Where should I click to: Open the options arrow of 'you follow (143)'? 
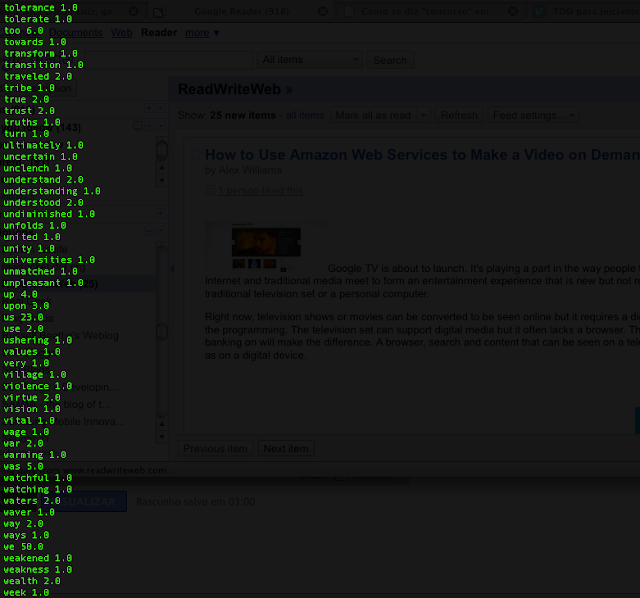(161, 126)
